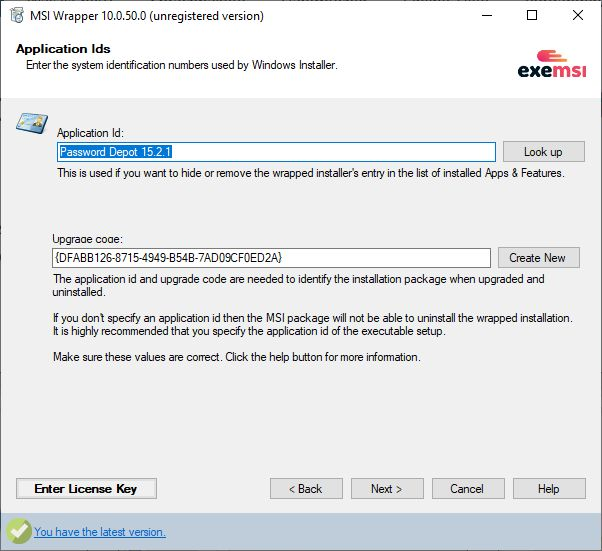The height and width of the screenshot is (551, 602).
Task: Focus the Application Id text field
Action: pyautogui.click(x=276, y=152)
